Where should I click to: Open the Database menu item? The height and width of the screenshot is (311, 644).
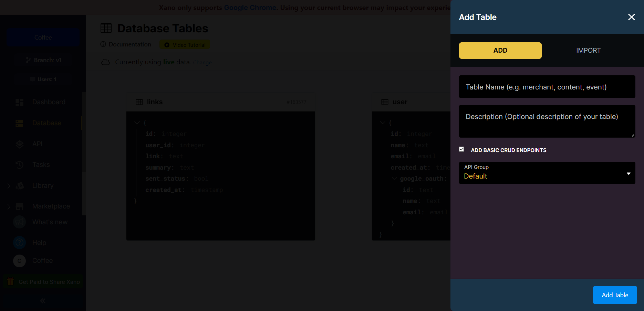47,123
